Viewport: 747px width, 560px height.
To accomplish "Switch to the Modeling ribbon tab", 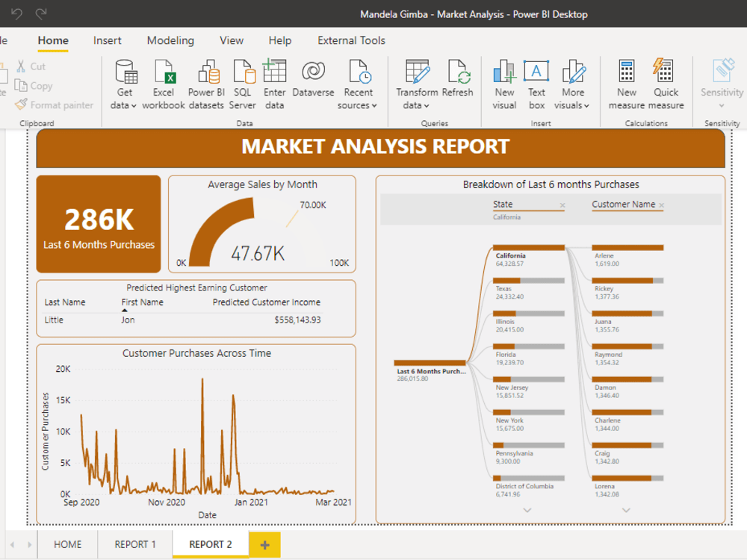I will tap(170, 40).
